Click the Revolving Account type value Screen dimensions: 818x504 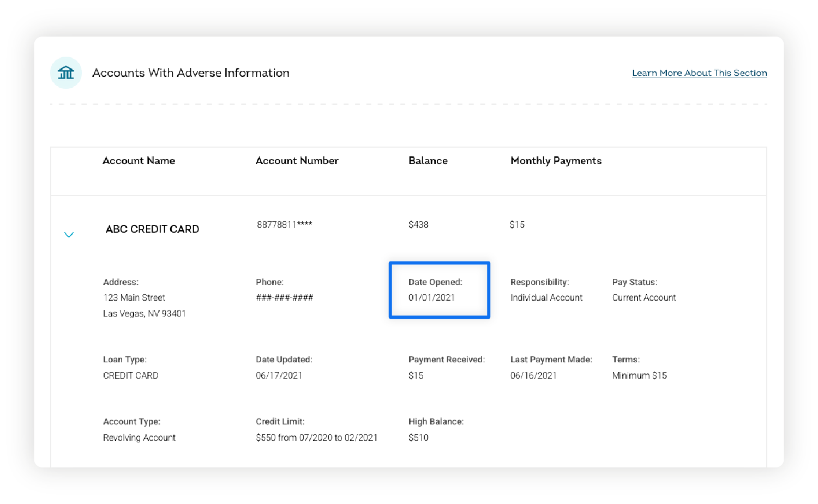139,438
